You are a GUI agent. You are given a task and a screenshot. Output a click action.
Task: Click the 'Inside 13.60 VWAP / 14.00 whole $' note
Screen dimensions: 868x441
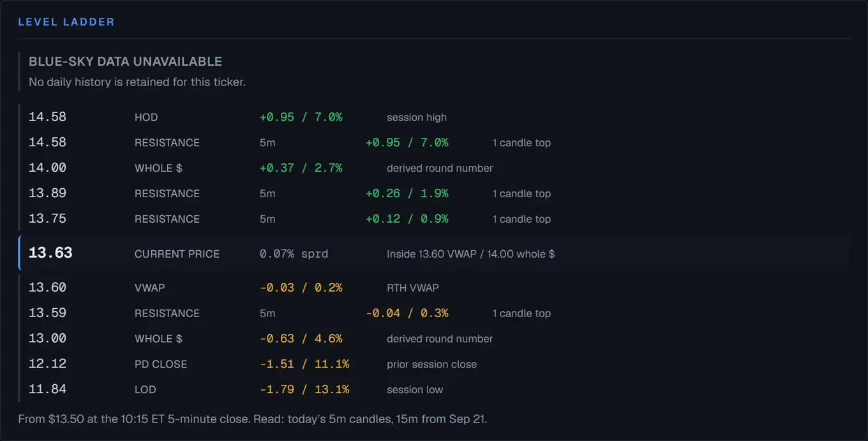coord(471,254)
